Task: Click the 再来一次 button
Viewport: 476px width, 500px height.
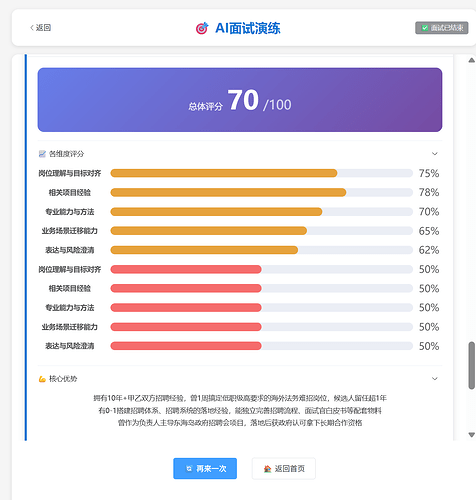Action: 205,469
